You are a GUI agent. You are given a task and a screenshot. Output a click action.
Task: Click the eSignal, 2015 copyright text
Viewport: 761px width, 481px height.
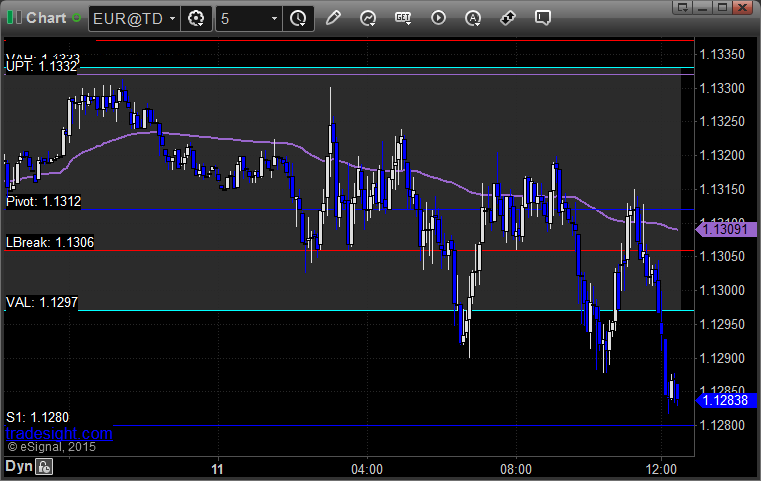click(51, 447)
